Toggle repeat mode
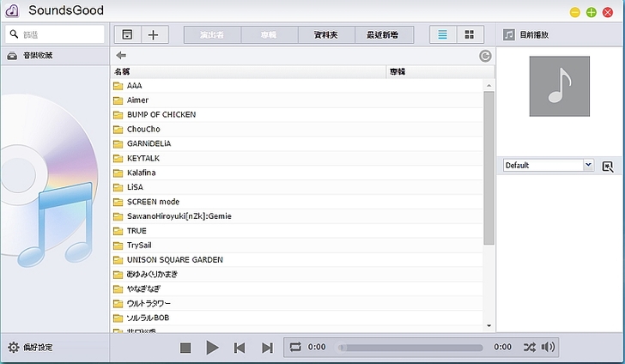Screen dimensions: 625x364 tap(296, 347)
